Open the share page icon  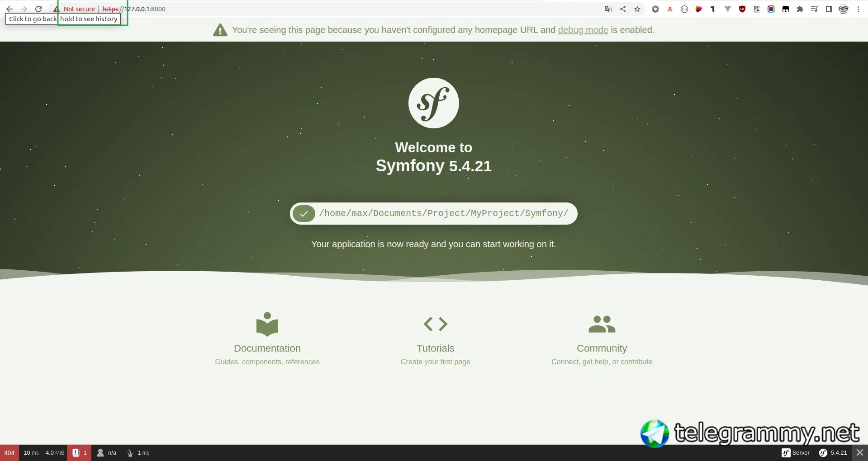coord(623,9)
